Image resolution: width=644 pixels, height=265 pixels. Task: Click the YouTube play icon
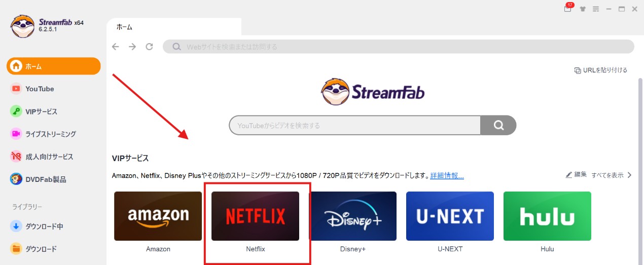click(16, 89)
